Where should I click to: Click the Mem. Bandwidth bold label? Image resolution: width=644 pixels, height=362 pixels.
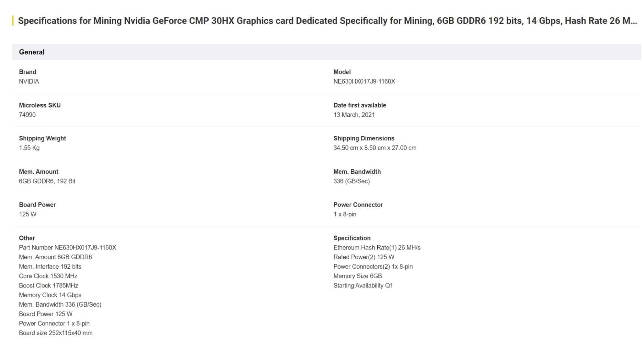click(357, 172)
